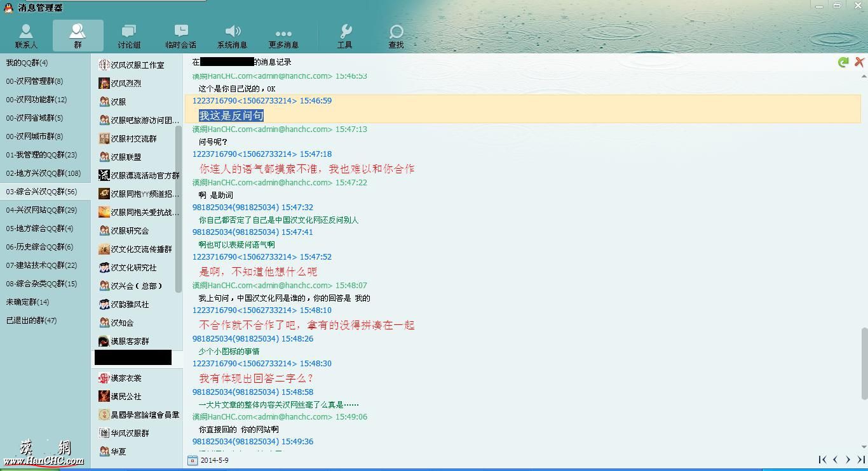868x471 pixels.
Task: Open the 汉风汉服工作室 group thumbnail
Action: [x=133, y=63]
